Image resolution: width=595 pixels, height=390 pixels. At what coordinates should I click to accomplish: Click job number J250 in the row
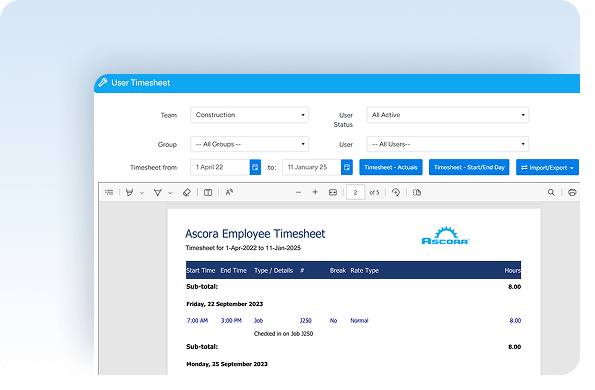(305, 321)
